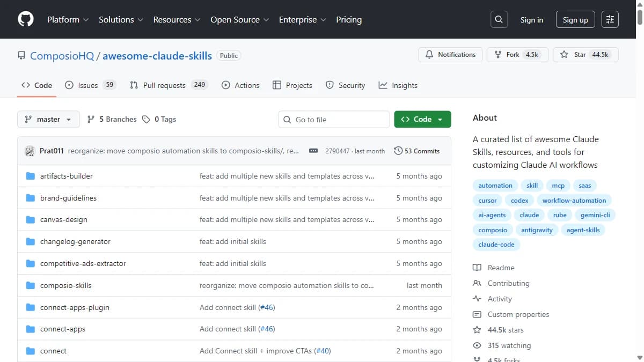This screenshot has height=362, width=644.
Task: Click the folder icon next to canvas-design
Action: coord(31,219)
